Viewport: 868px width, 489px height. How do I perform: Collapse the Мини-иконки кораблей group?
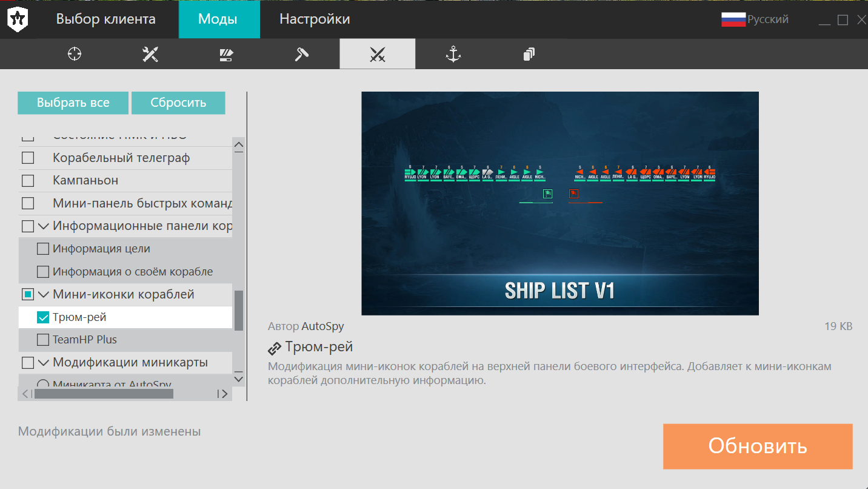coord(43,295)
